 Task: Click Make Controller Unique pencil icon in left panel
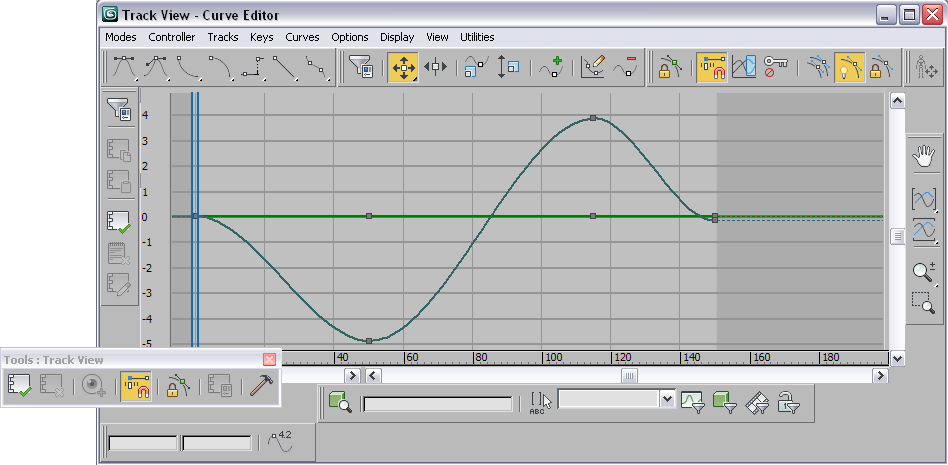(x=119, y=284)
